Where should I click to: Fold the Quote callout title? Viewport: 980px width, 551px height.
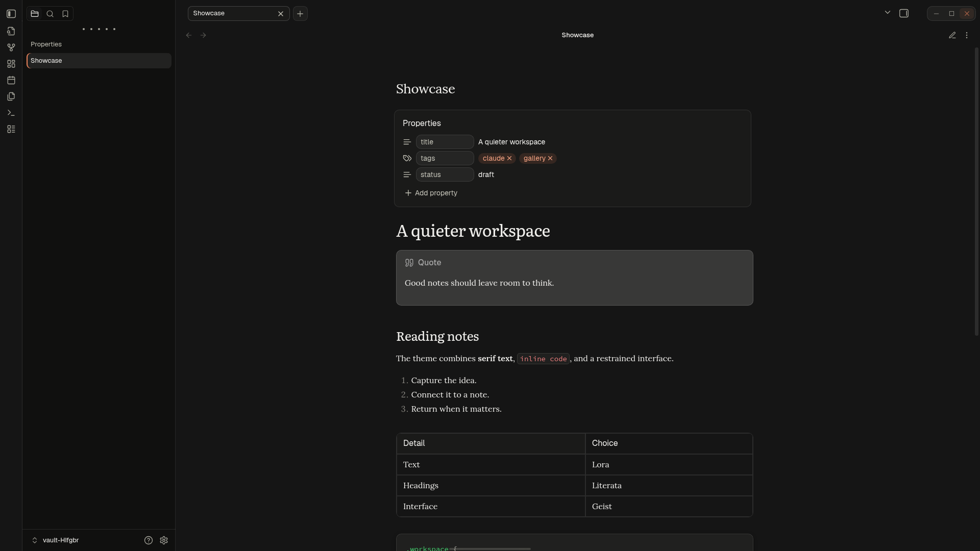point(429,263)
